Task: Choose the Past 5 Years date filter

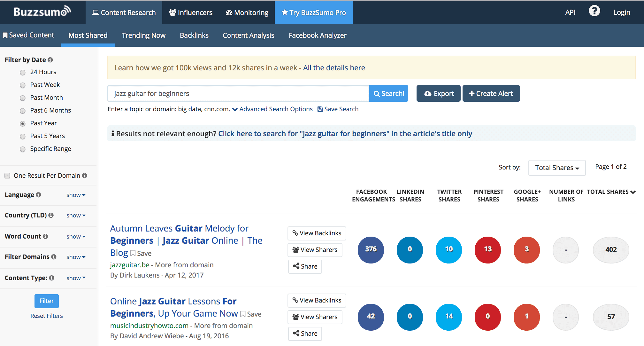Action: point(23,136)
